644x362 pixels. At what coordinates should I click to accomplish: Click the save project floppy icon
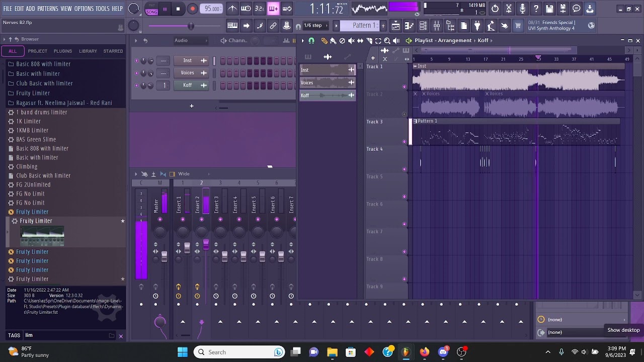coord(549,9)
